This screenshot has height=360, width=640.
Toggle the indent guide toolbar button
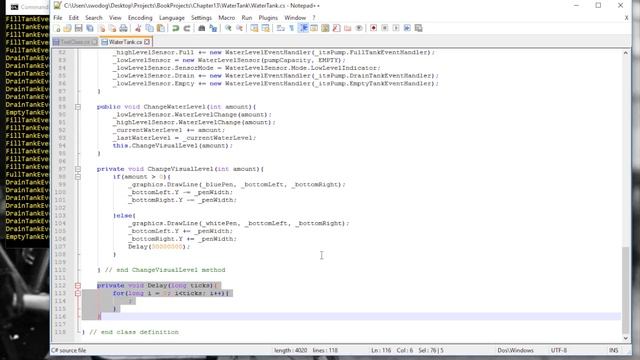click(303, 28)
